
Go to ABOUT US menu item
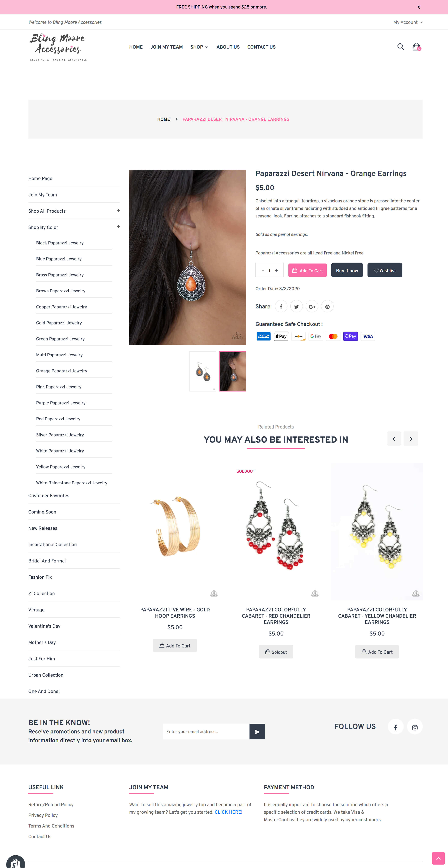pyautogui.click(x=228, y=47)
